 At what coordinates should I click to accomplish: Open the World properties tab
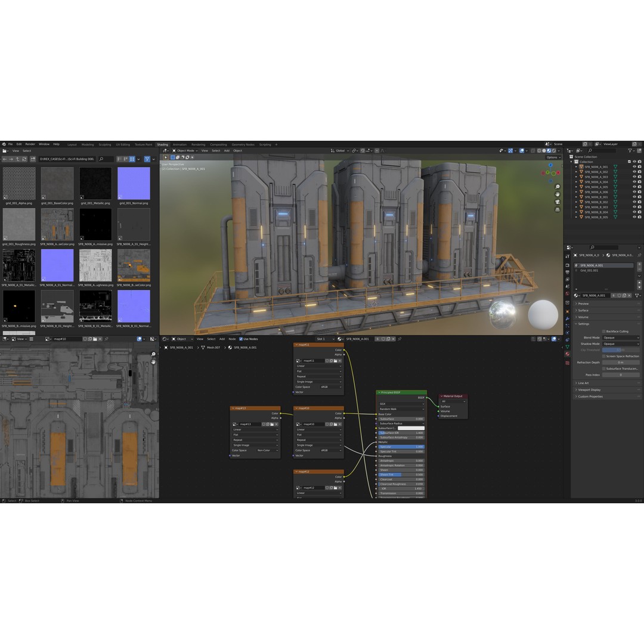click(567, 293)
